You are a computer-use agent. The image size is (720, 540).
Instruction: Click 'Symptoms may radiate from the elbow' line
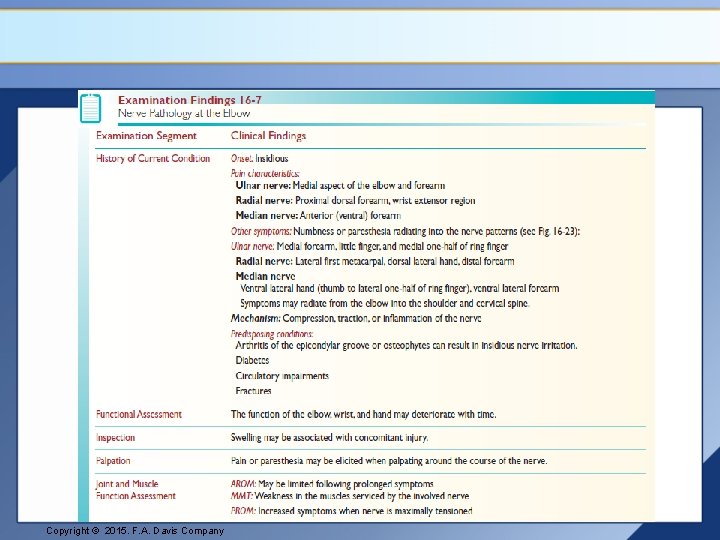pyautogui.click(x=385, y=303)
